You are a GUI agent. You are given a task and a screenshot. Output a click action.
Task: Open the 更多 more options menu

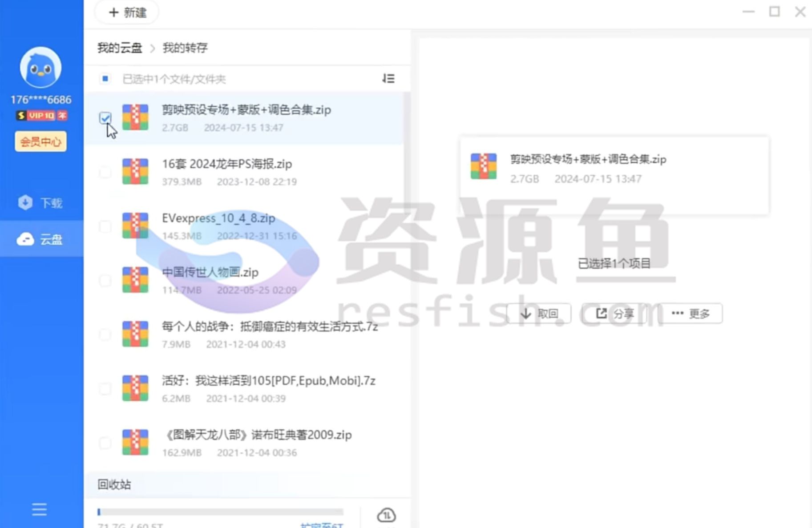(x=691, y=314)
